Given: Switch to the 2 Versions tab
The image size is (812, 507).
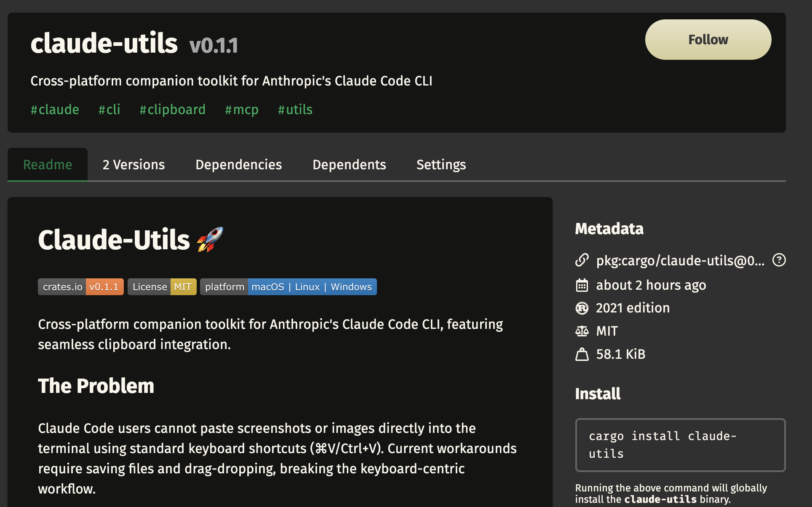Looking at the screenshot, I should pos(134,165).
